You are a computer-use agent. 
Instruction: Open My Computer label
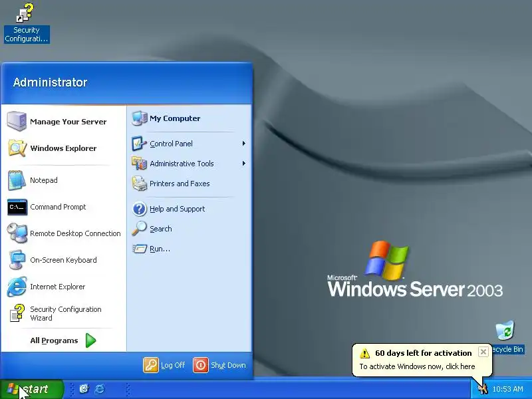[175, 118]
